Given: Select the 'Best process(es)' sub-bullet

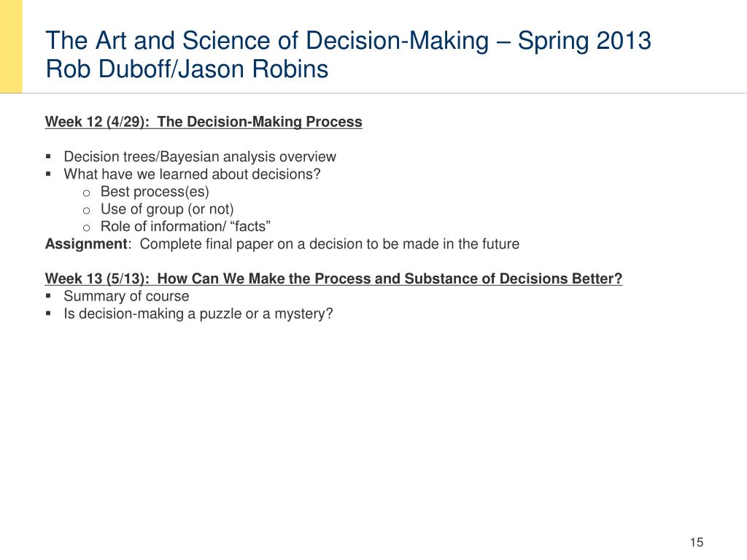Looking at the screenshot, I should [x=155, y=192].
